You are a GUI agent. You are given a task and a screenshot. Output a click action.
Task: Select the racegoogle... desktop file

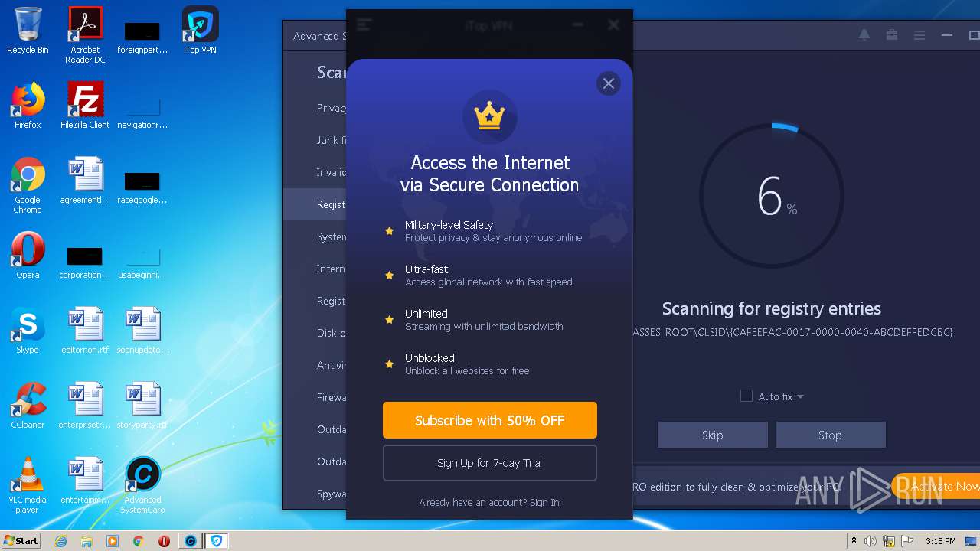[x=142, y=188]
